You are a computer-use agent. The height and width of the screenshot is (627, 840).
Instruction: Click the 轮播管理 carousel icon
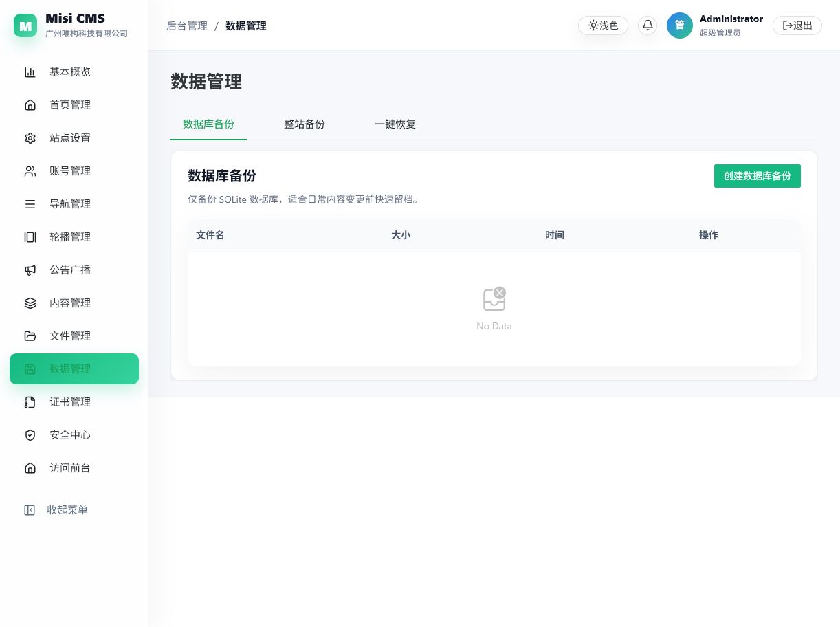click(30, 237)
